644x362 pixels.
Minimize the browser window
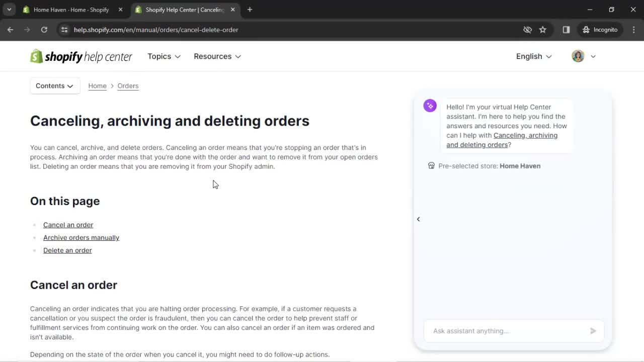(590, 10)
